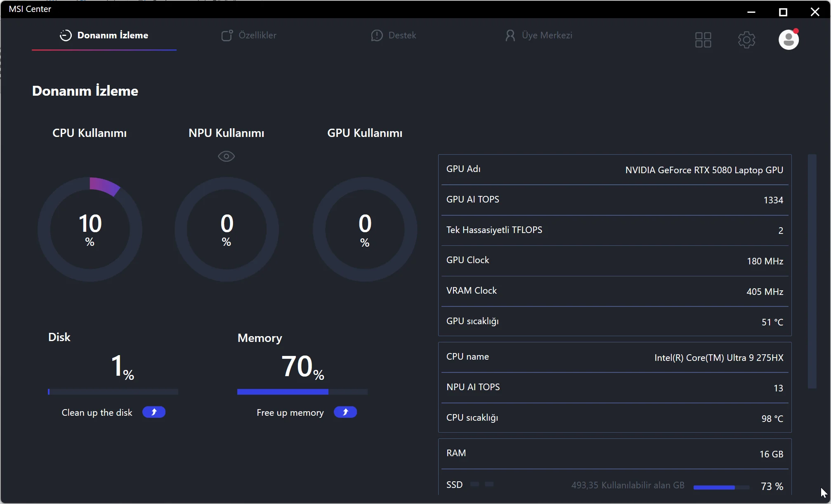Select the RAM row label

pyautogui.click(x=456, y=453)
